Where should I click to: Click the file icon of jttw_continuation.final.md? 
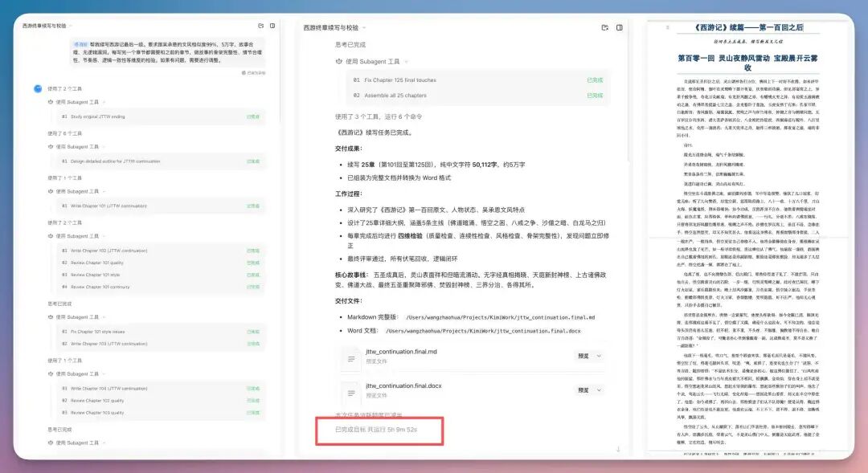(x=351, y=359)
